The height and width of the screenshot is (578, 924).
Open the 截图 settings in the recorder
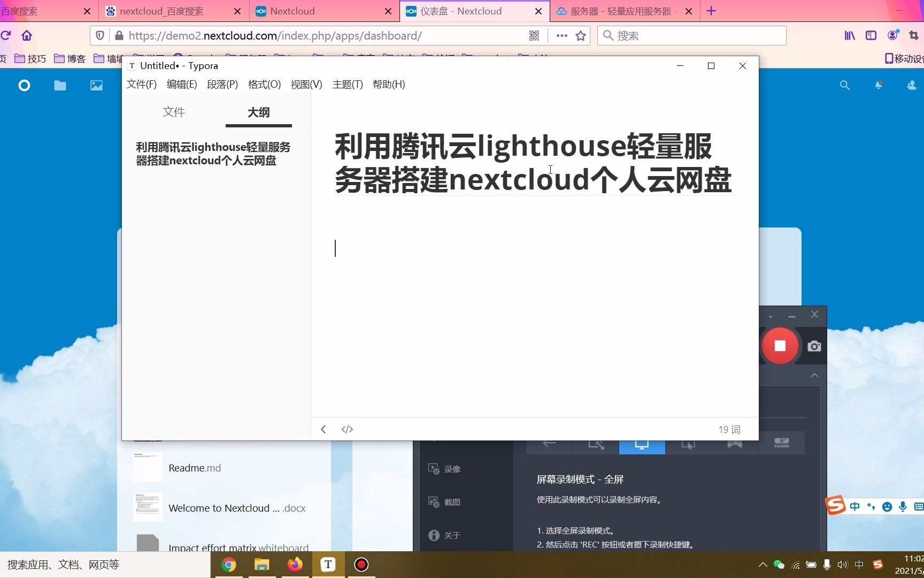click(444, 502)
